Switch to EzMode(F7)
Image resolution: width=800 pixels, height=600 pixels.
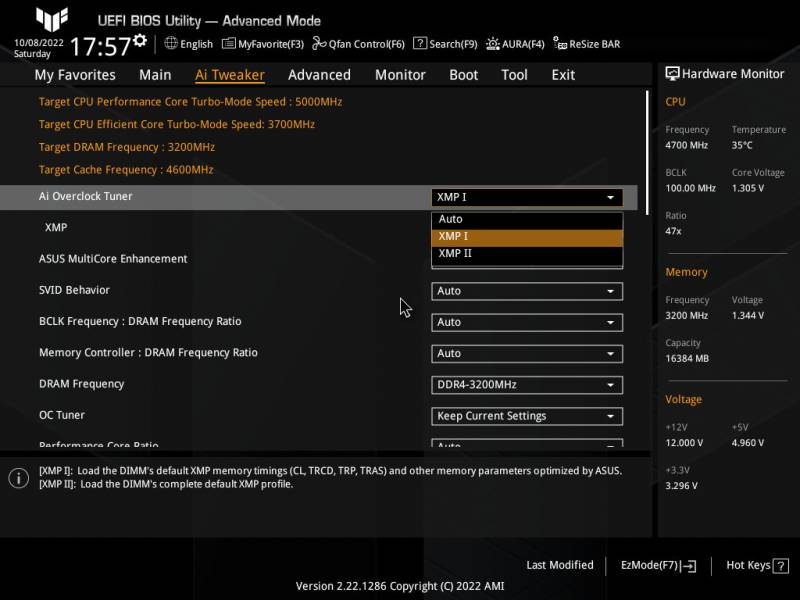(658, 565)
